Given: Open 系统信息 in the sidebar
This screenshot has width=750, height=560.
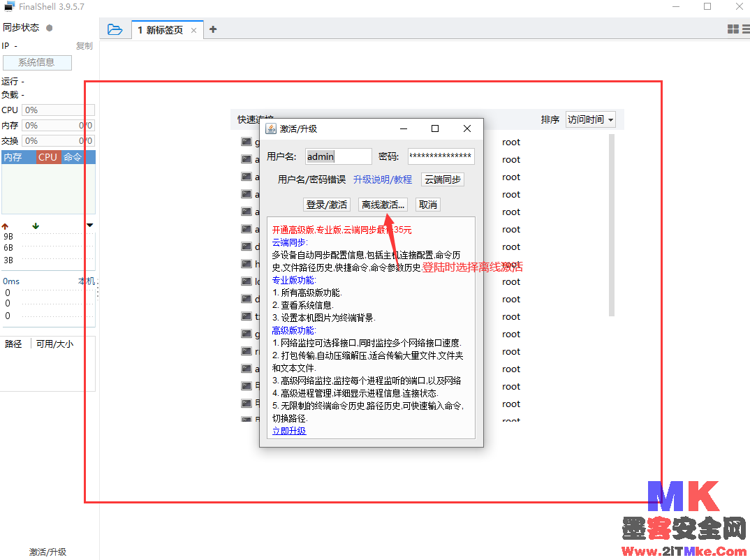Looking at the screenshot, I should [37, 63].
